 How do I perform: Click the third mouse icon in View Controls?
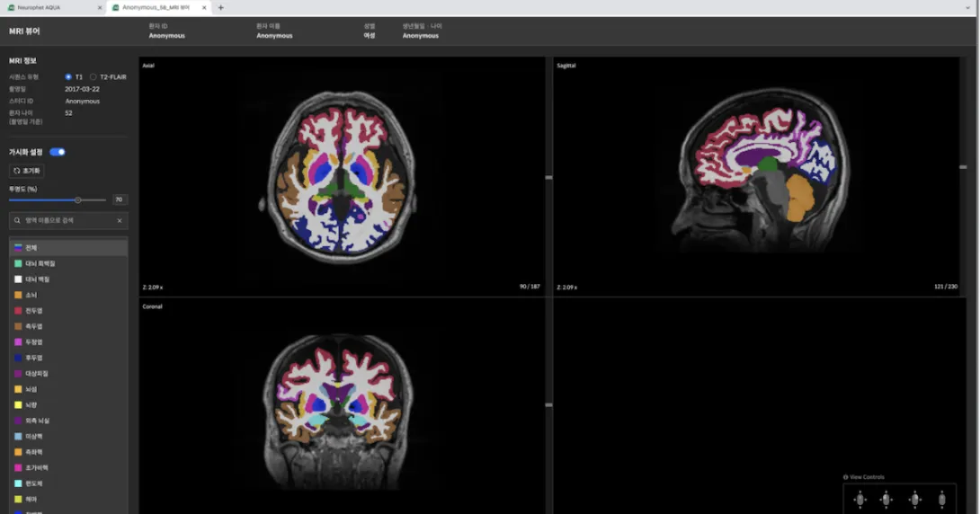[914, 500]
